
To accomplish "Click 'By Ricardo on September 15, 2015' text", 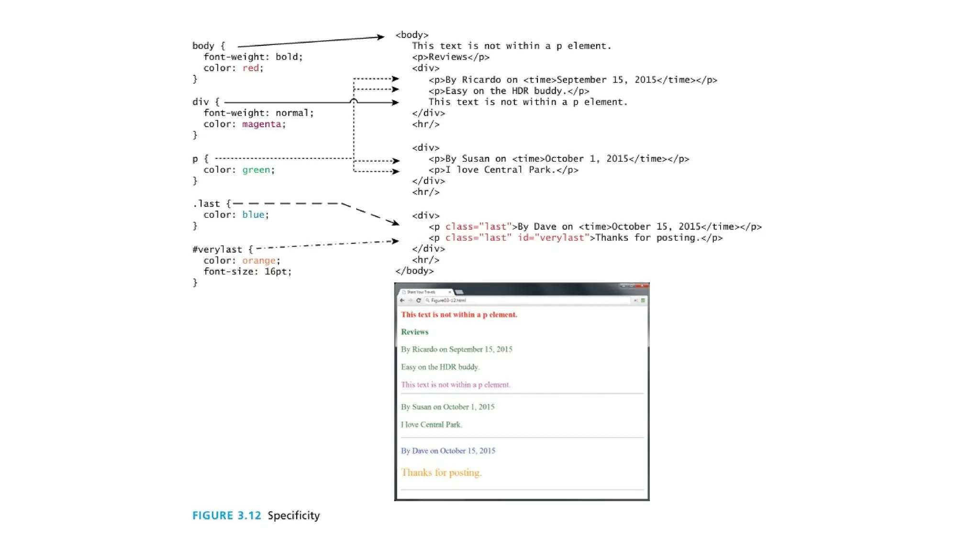I will click(x=457, y=350).
